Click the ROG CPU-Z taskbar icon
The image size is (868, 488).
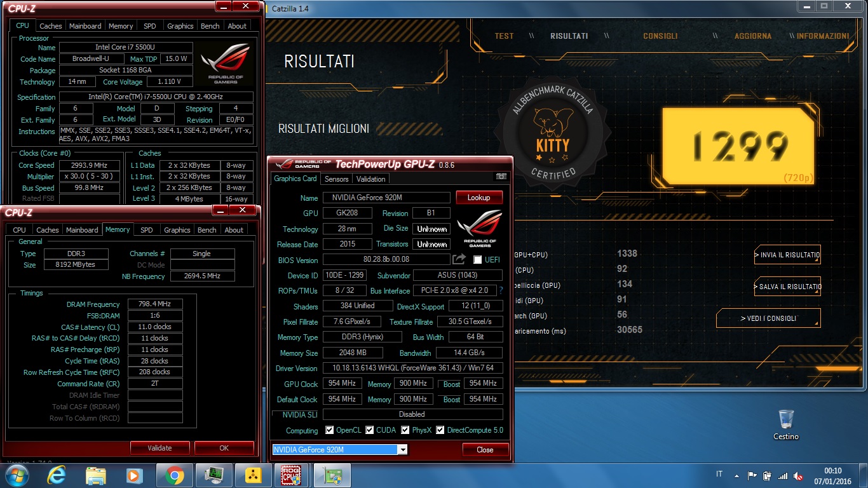[x=292, y=475]
